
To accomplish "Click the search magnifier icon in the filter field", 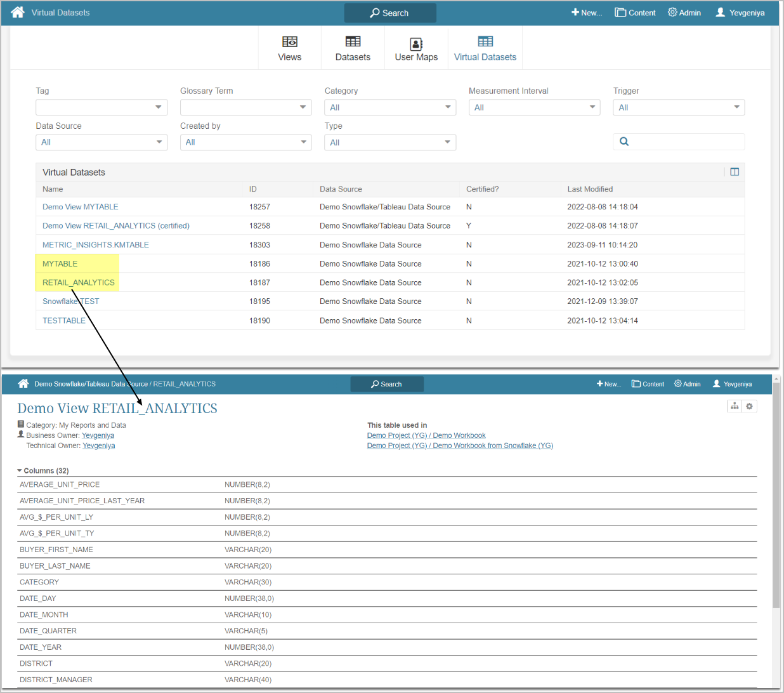I will [624, 142].
